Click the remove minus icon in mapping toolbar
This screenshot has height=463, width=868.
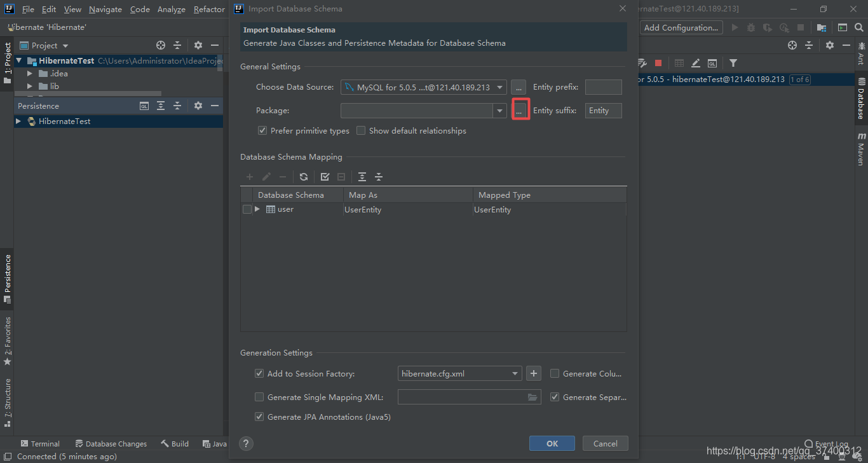[x=283, y=177]
